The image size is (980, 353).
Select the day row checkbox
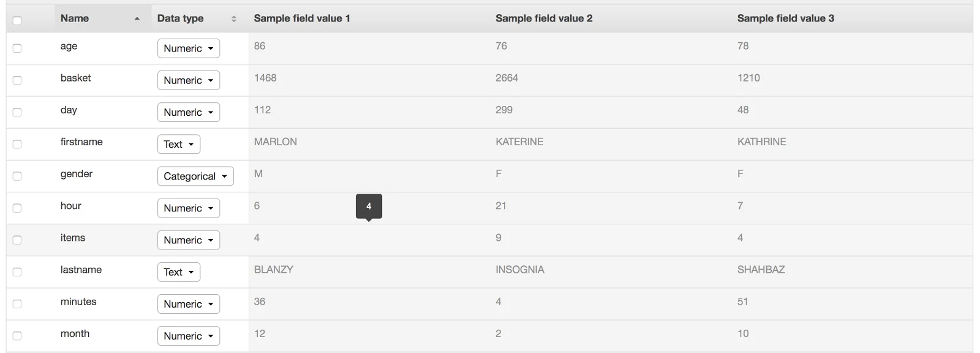(x=17, y=112)
